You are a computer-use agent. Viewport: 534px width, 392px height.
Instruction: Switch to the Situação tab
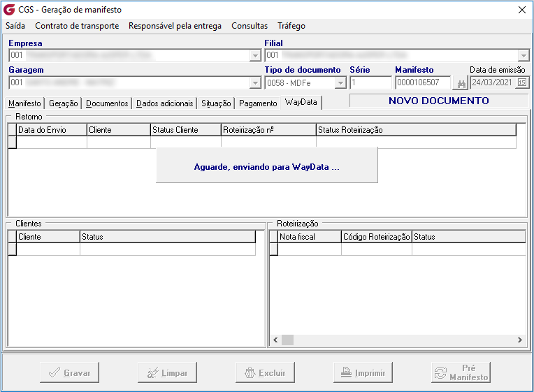click(x=216, y=103)
